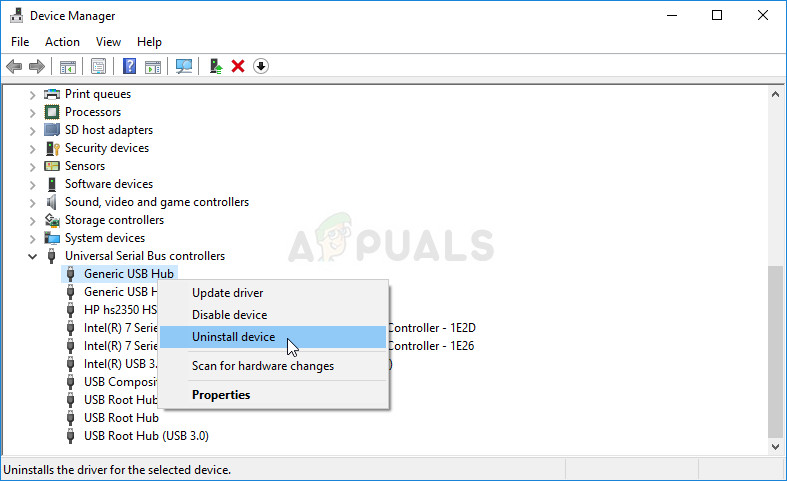
Task: Click the Print queues printer icon
Action: tap(52, 94)
